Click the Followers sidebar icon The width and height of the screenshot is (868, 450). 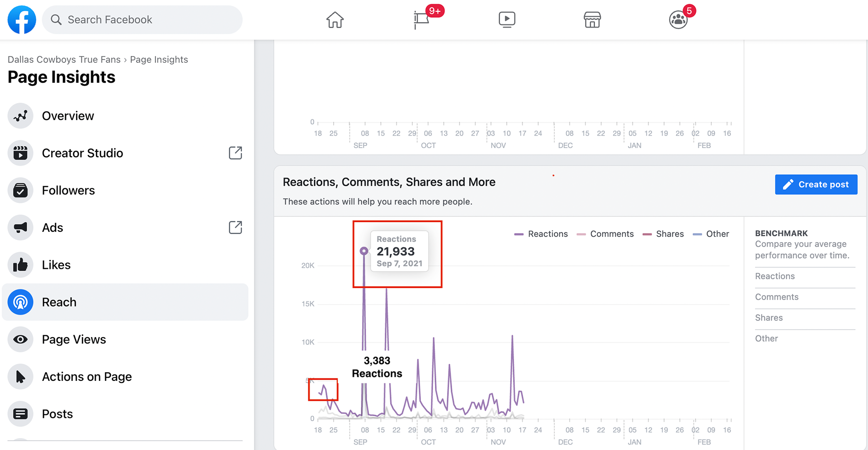click(x=20, y=190)
